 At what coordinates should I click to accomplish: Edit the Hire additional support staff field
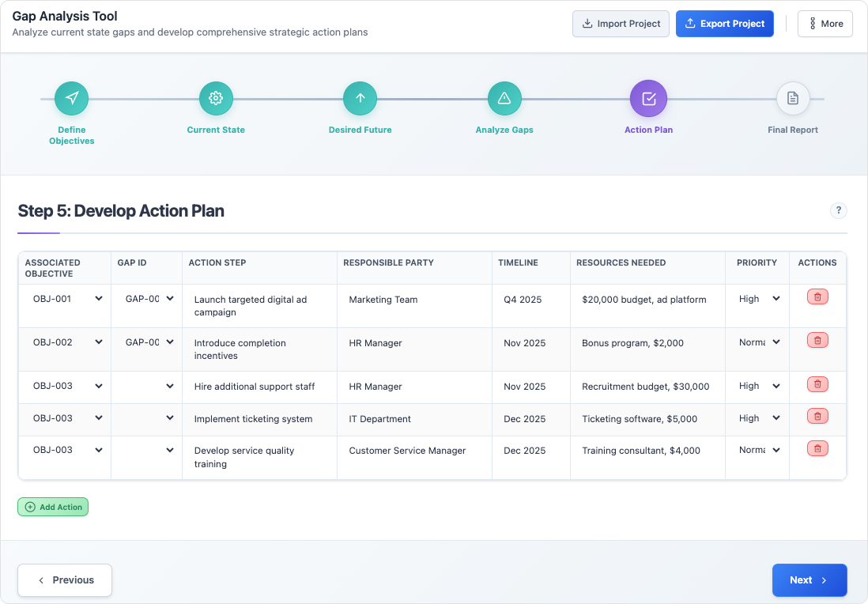(259, 387)
